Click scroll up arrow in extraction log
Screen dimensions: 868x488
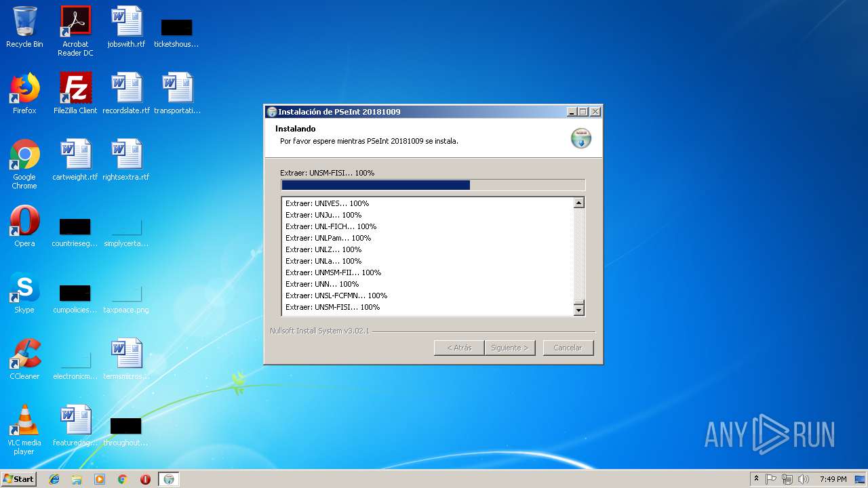pyautogui.click(x=579, y=203)
